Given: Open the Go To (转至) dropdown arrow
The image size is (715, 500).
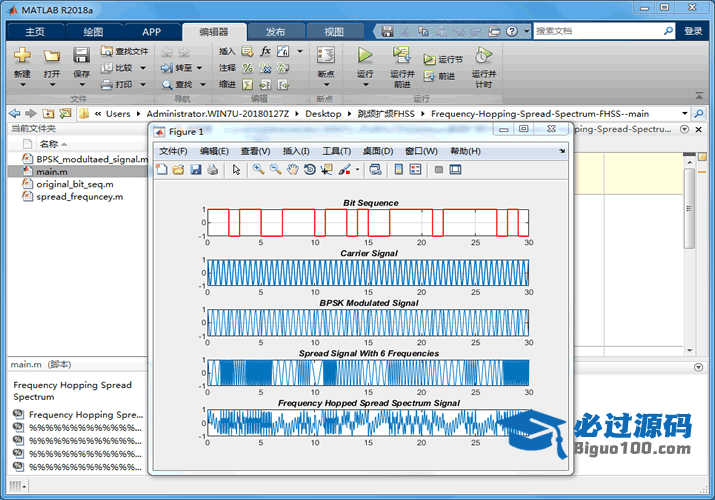Looking at the screenshot, I should tap(199, 68).
